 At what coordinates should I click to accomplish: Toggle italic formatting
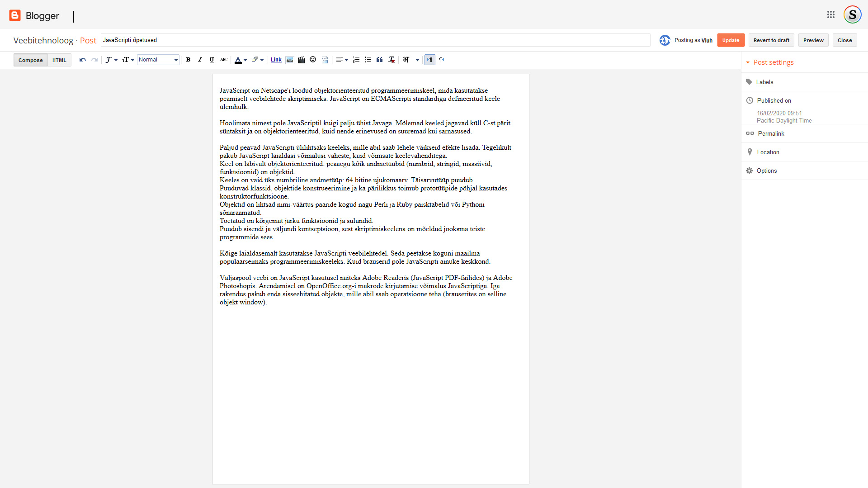(x=200, y=60)
